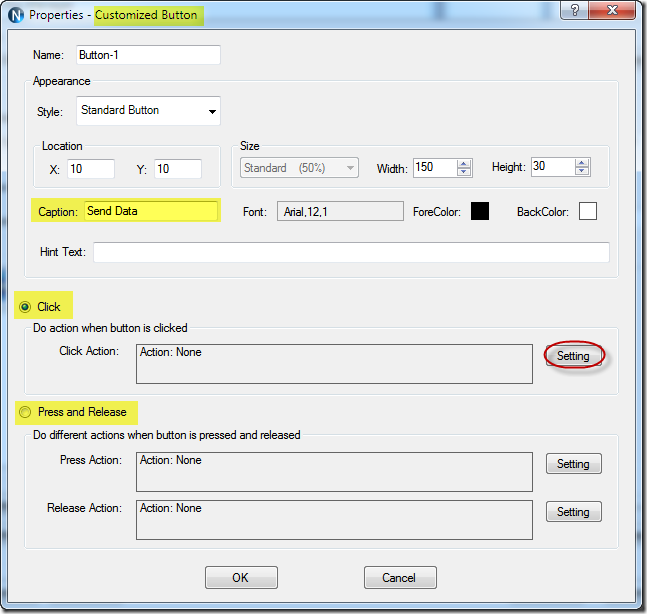
Task: Click the Click Action text box
Action: [x=334, y=364]
